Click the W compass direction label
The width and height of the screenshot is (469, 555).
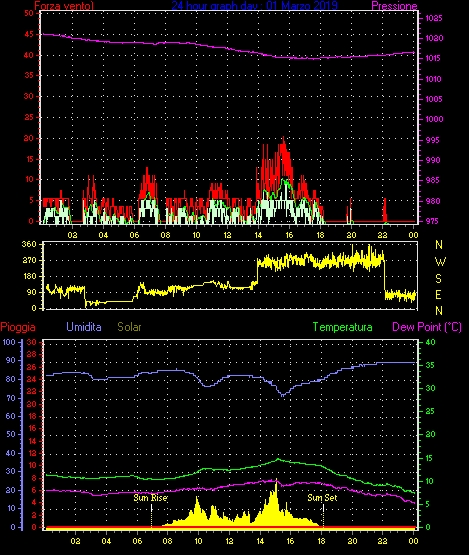point(440,262)
